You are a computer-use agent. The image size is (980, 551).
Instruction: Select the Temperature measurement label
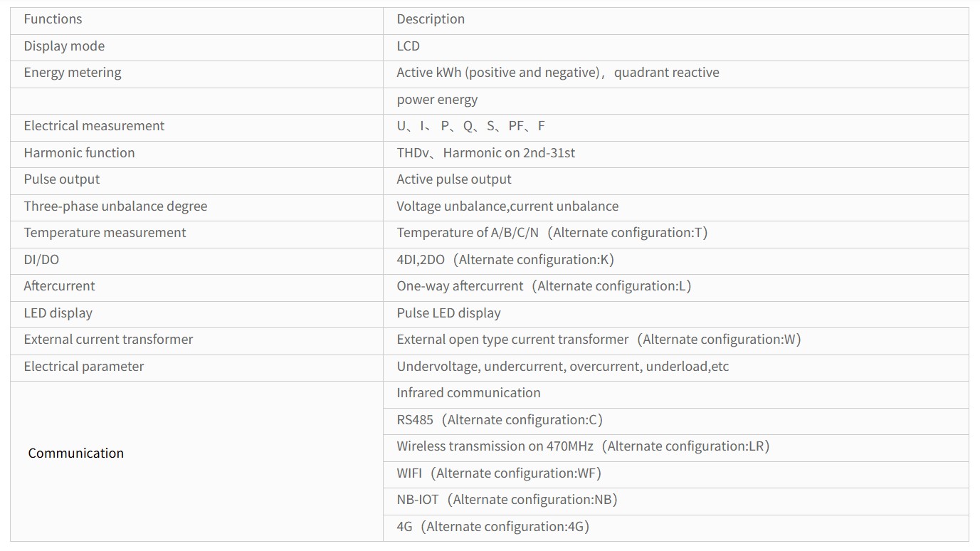[x=105, y=233]
